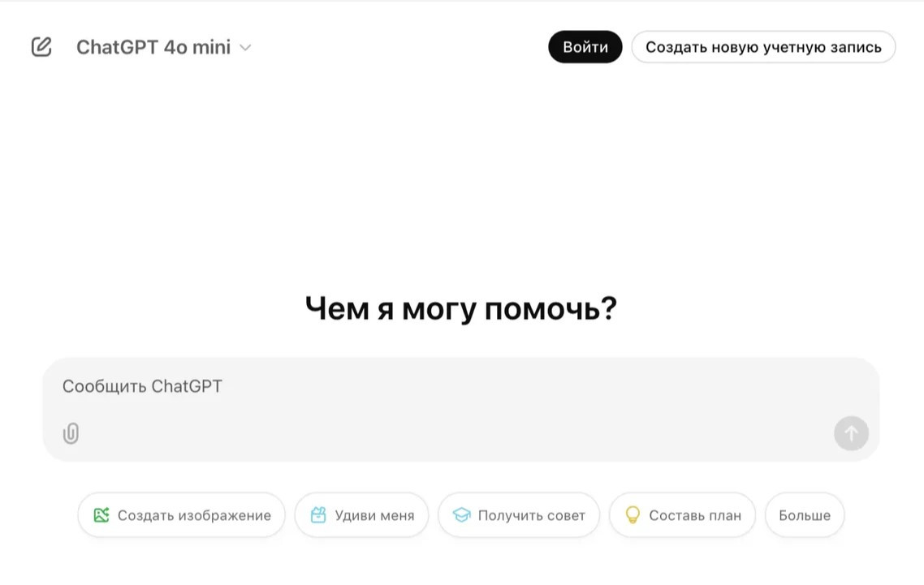
Task: Show more suggestions via Больше
Action: pos(805,515)
